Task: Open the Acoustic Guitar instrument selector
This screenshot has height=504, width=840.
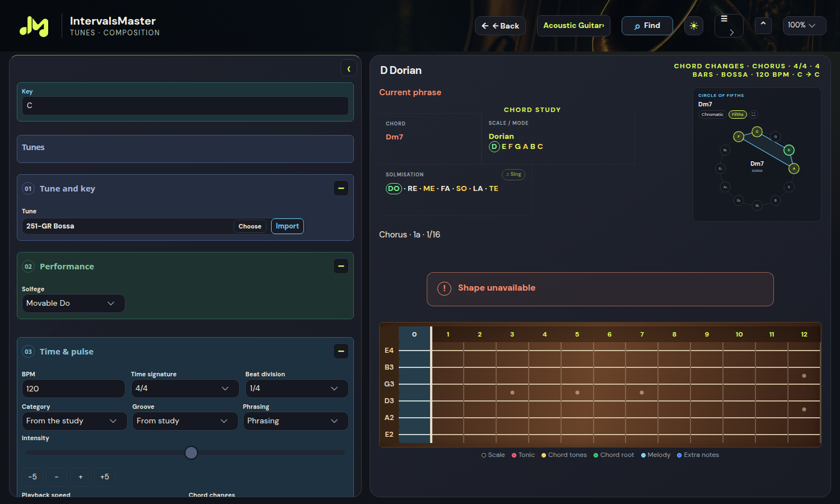Action: [573, 26]
